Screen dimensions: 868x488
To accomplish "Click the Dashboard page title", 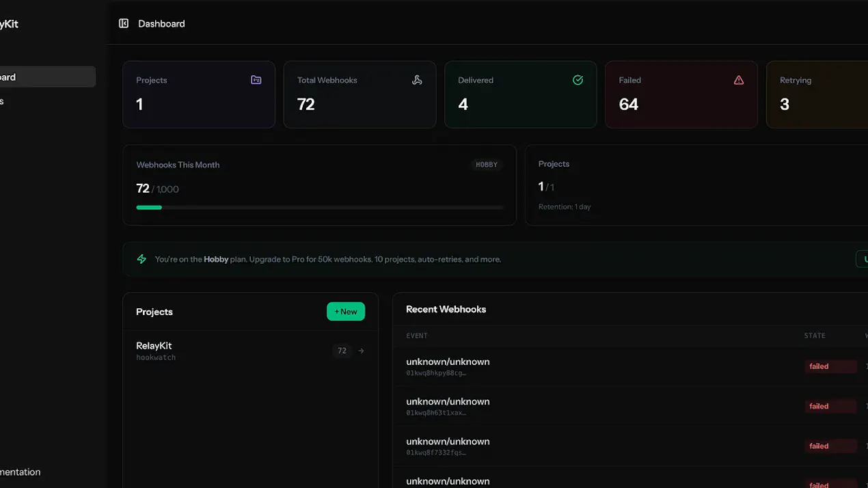I will 161,23.
